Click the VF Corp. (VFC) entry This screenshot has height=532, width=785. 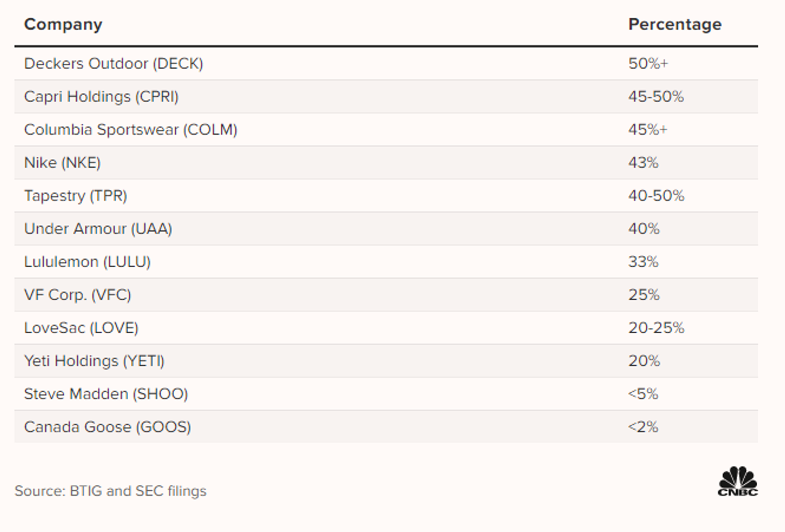[77, 295]
